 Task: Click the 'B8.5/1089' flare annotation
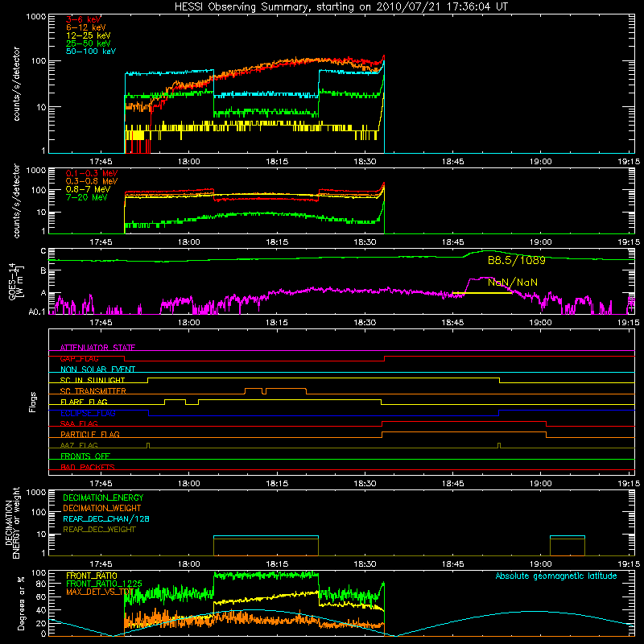[517, 260]
